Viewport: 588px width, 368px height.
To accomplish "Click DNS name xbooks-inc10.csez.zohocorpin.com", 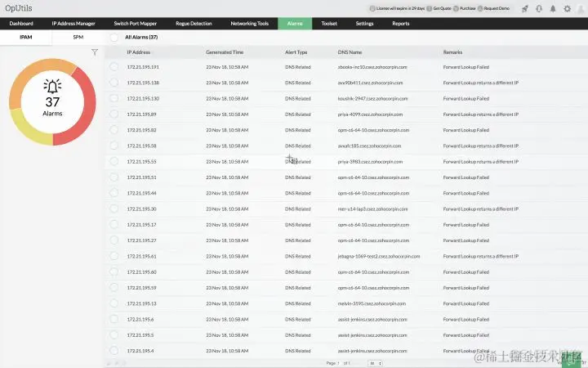I will (x=372, y=67).
